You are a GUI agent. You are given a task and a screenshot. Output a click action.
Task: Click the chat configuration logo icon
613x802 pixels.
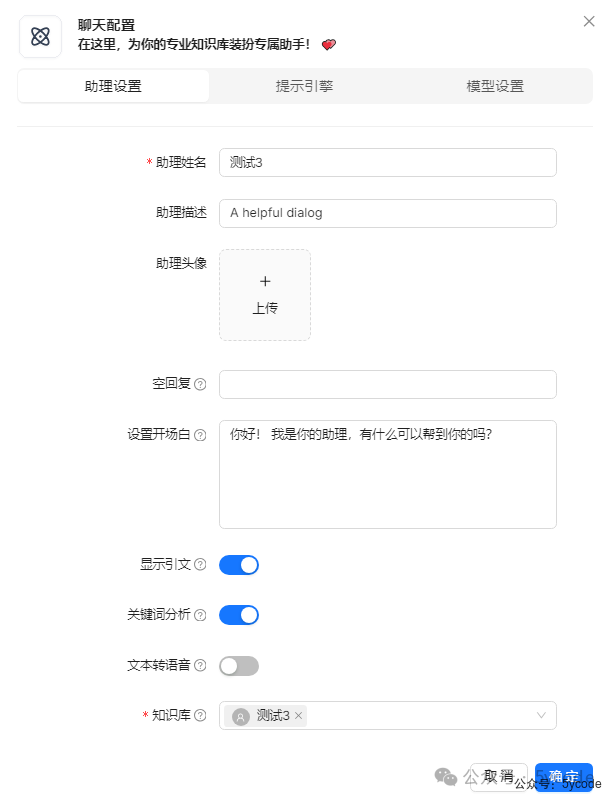(x=39, y=36)
